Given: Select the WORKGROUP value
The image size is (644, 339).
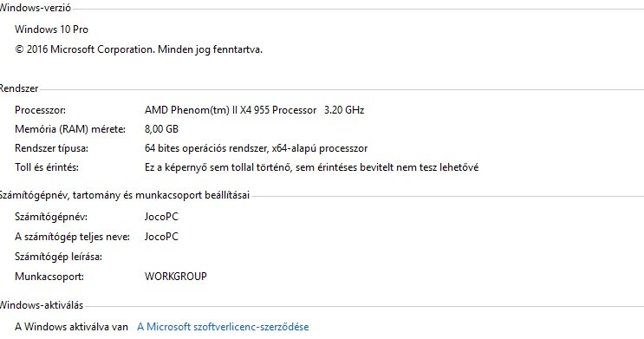Looking at the screenshot, I should coord(176,276).
